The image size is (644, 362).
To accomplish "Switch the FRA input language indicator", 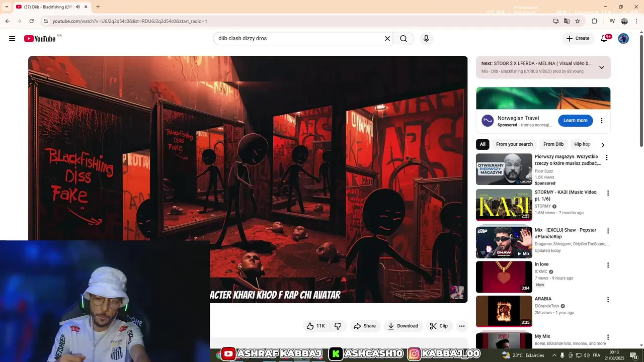I will point(597,355).
